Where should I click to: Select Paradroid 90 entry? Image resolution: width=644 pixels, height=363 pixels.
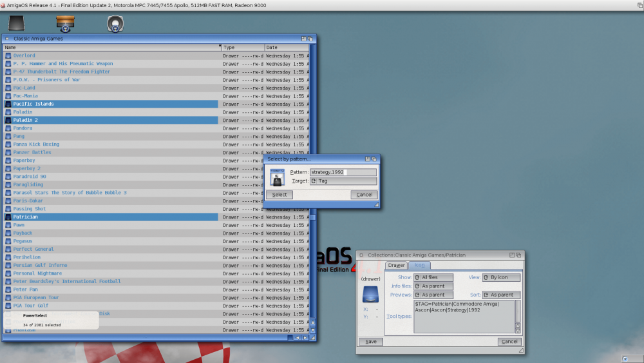30,177
